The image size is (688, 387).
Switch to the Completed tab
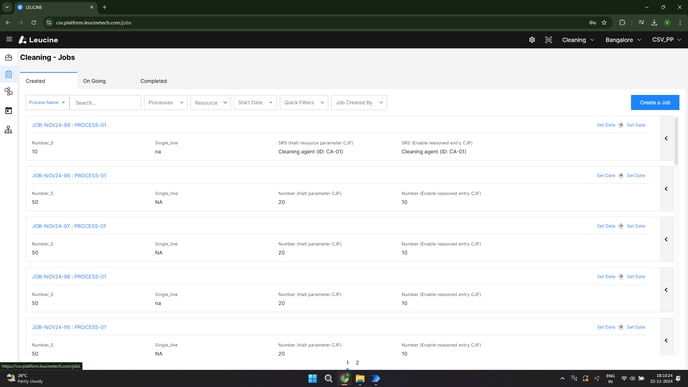(x=154, y=81)
